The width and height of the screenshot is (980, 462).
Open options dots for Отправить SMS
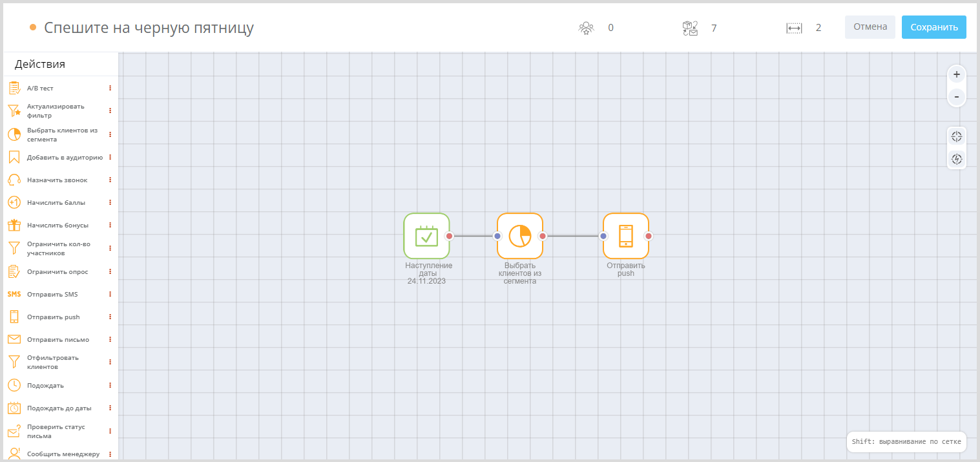coord(110,294)
